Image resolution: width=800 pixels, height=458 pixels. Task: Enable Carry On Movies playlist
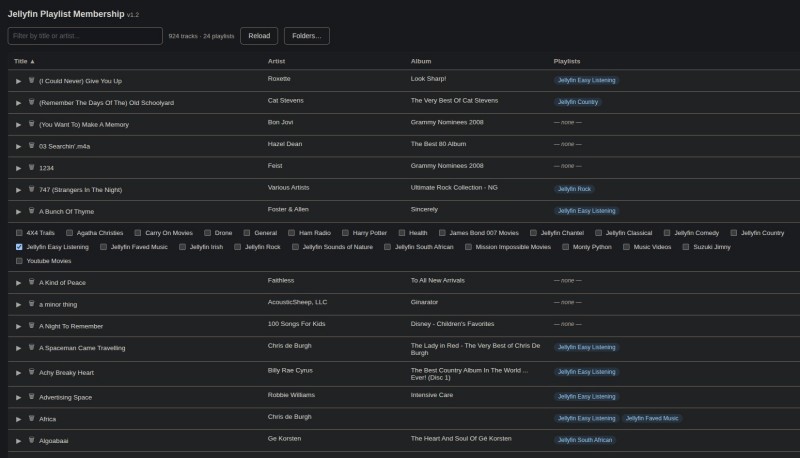click(138, 233)
